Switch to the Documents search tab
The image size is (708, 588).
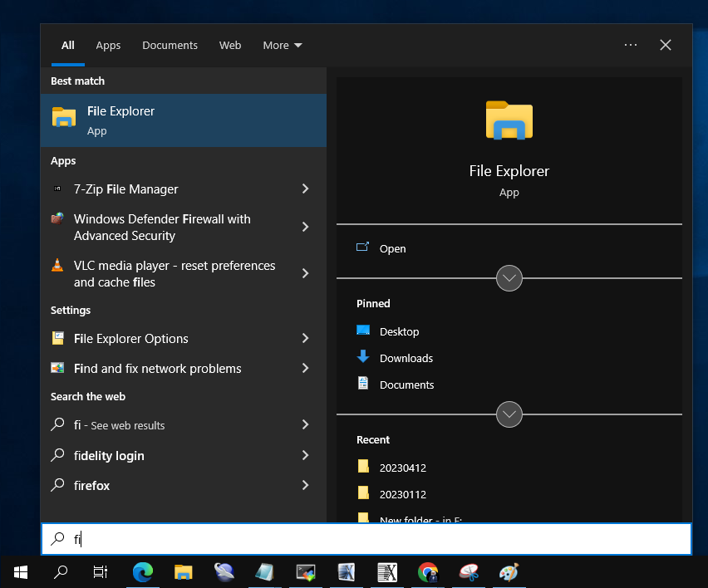coord(170,46)
